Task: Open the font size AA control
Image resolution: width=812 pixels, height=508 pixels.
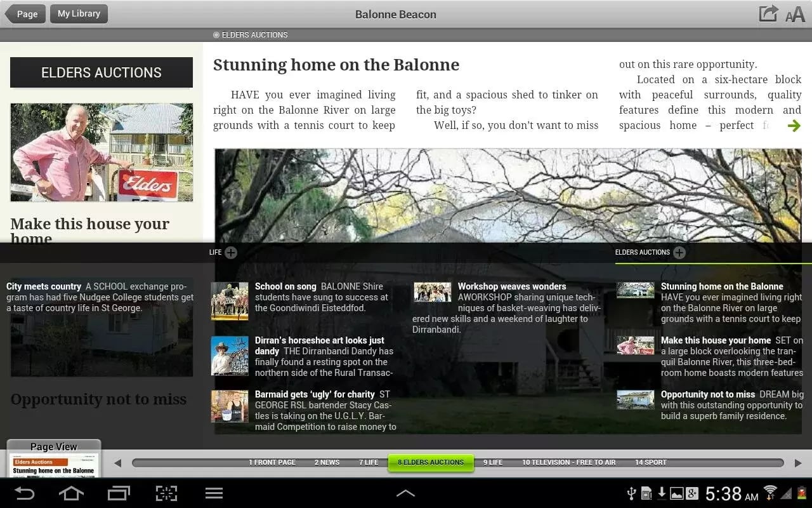Action: coord(795,15)
